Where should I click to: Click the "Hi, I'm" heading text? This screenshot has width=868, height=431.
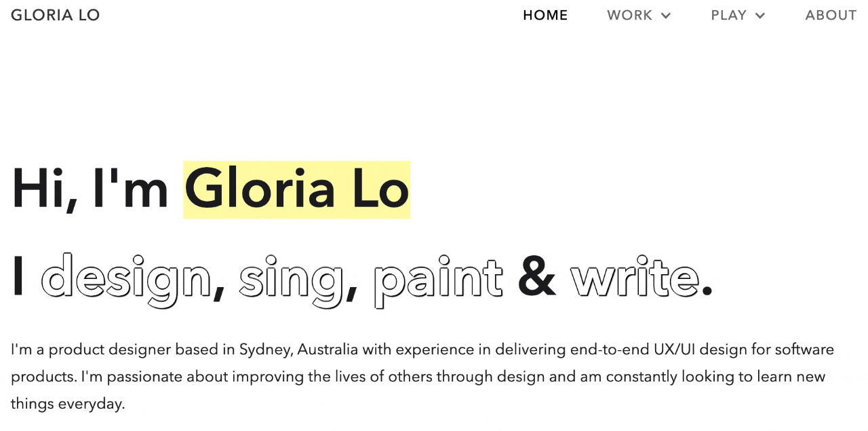[90, 190]
